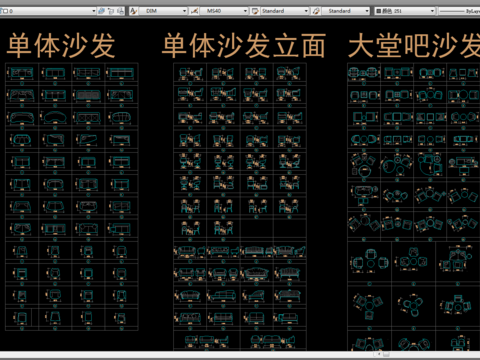Click the make object's layer current icon
Screen dimensions: 480x360
(101, 11)
